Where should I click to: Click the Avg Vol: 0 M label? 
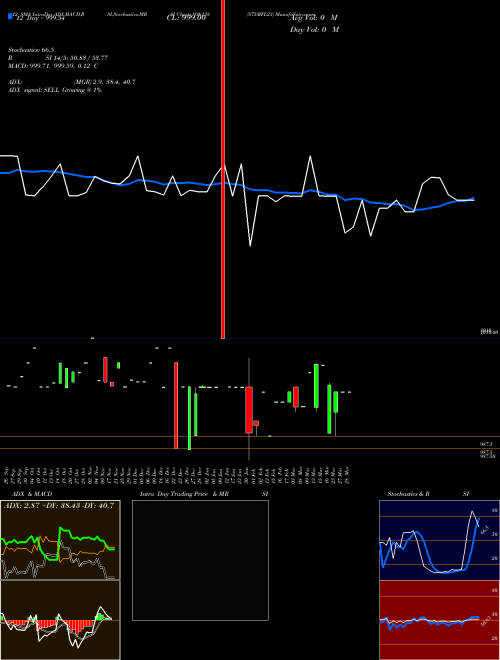[x=314, y=18]
